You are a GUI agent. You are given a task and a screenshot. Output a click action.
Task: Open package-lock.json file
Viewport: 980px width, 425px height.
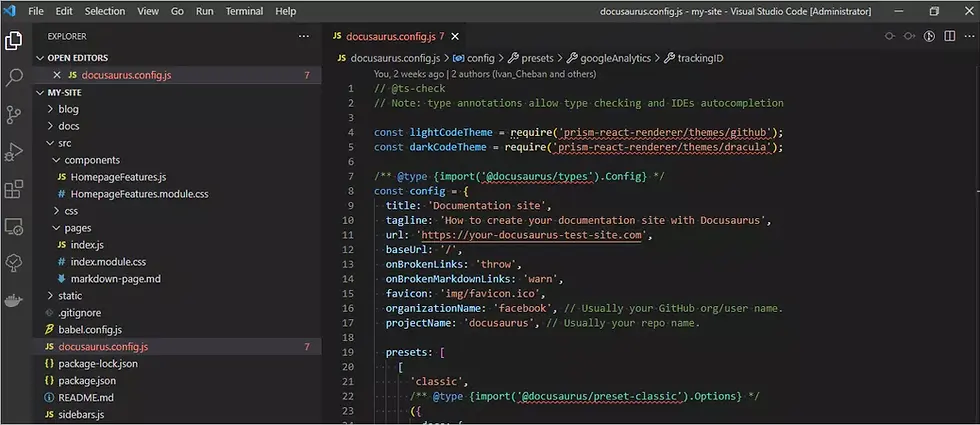(x=98, y=363)
